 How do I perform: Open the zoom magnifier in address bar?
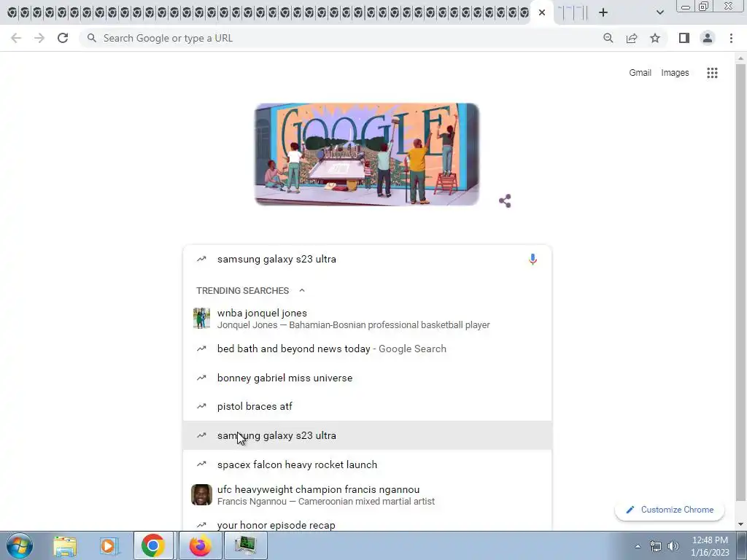(608, 38)
